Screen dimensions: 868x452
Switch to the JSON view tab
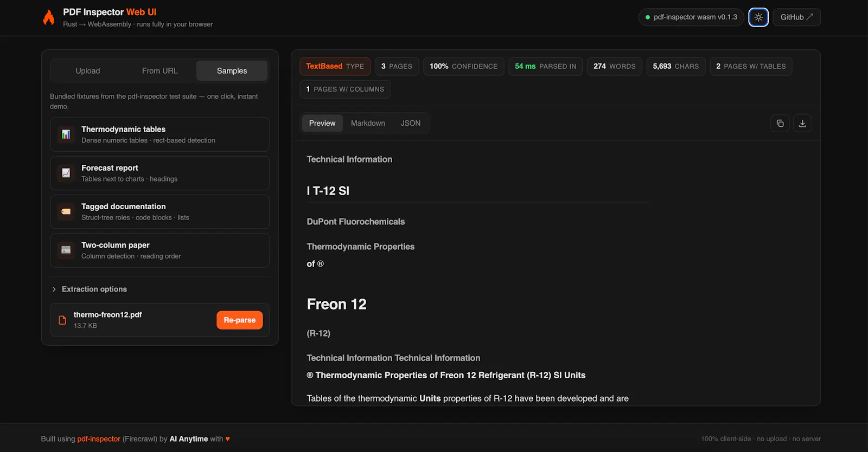[410, 123]
